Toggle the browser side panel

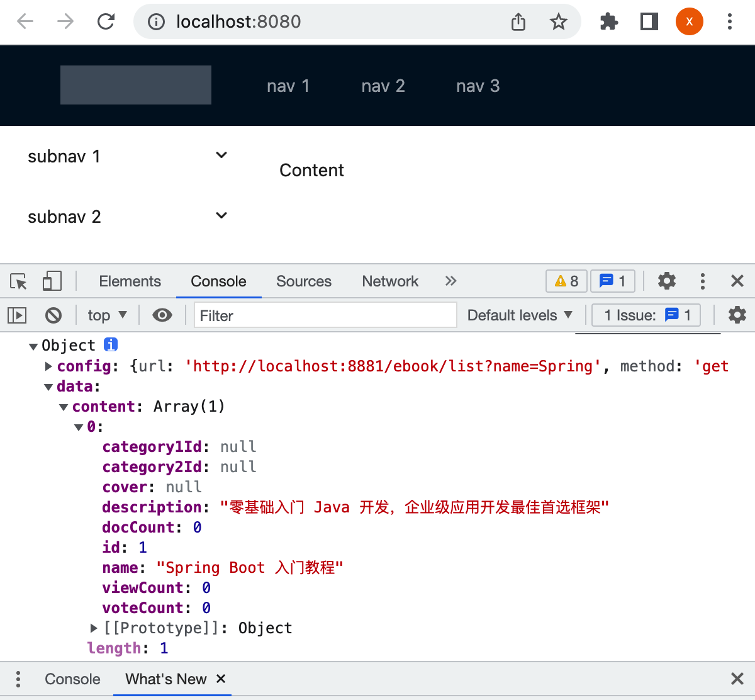point(649,22)
